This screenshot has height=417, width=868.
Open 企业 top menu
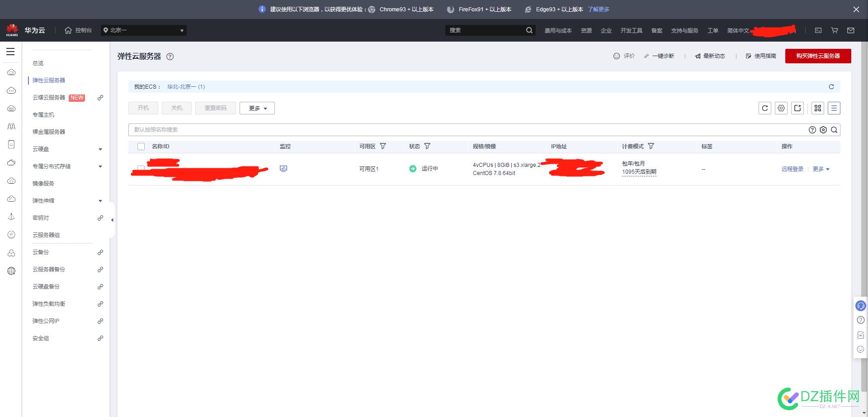[x=606, y=31]
